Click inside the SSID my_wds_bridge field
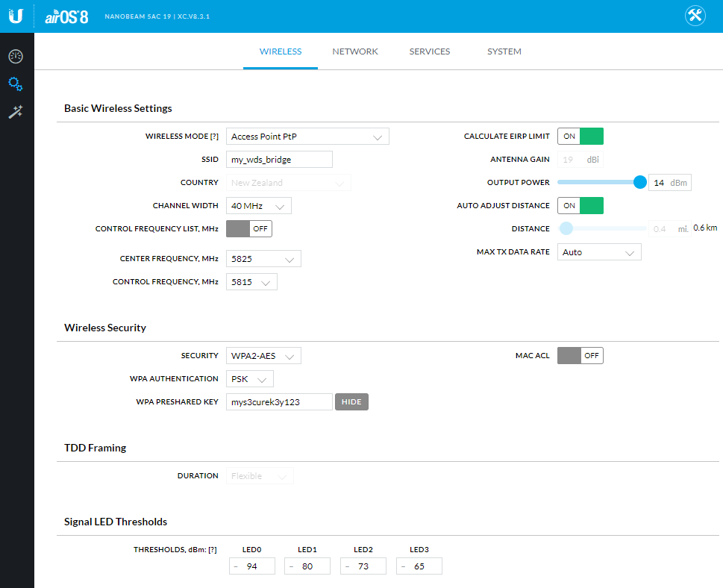This screenshot has height=588, width=723. (280, 159)
